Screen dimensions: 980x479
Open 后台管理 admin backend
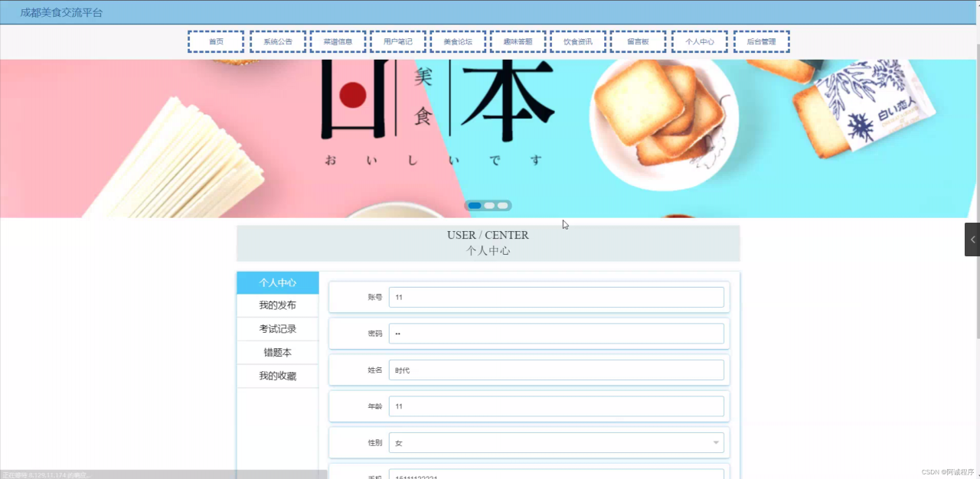[x=761, y=41]
